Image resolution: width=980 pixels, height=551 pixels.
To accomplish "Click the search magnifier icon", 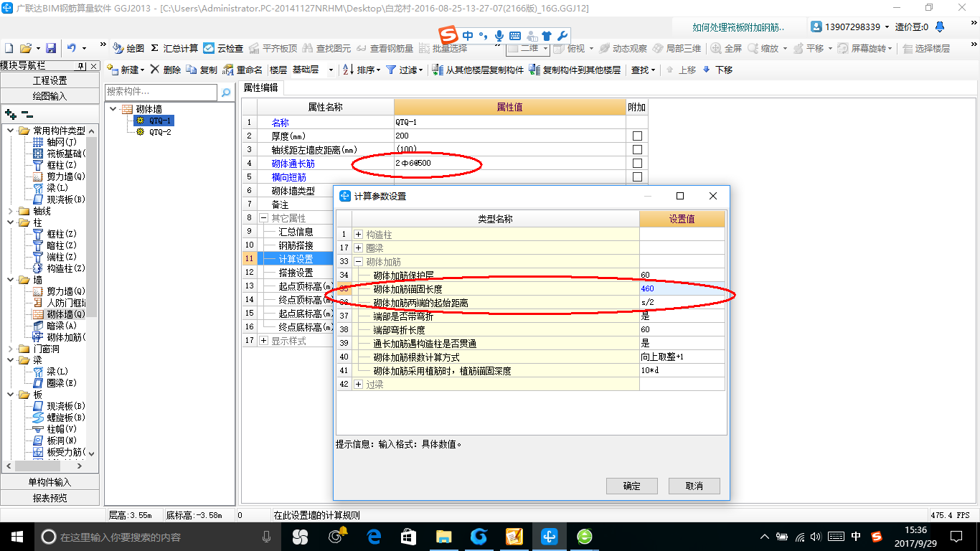I will (x=226, y=92).
